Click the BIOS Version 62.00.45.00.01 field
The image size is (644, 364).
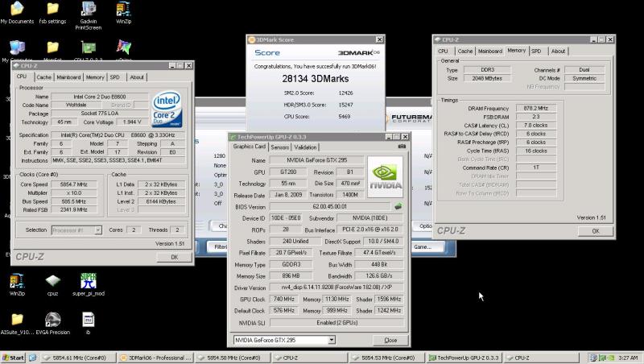coord(330,207)
